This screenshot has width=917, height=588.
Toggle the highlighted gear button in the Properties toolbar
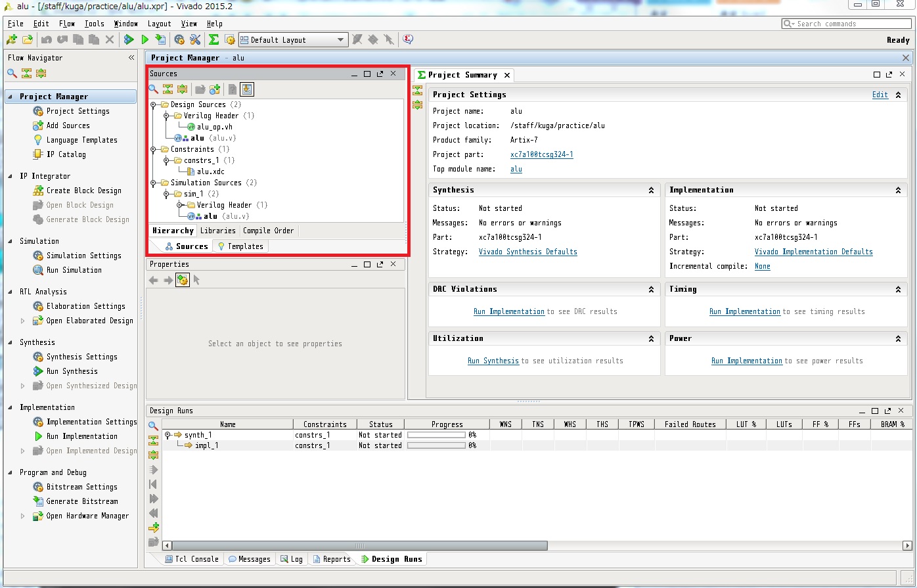[183, 280]
